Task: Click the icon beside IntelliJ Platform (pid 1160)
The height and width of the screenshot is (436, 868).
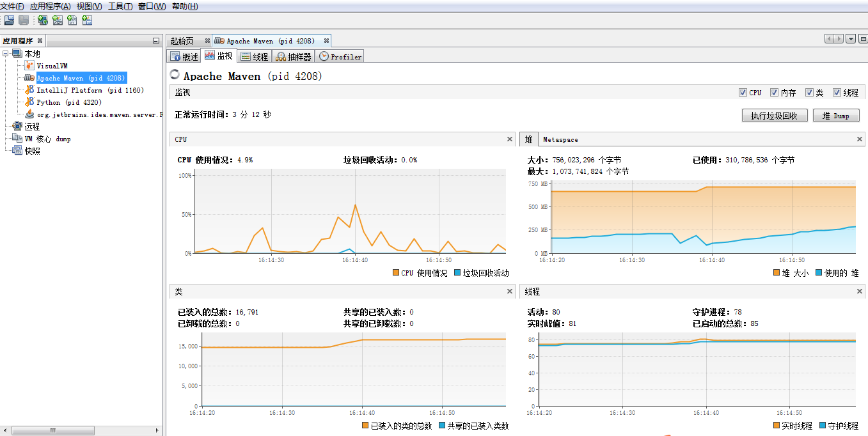Action: click(x=29, y=90)
